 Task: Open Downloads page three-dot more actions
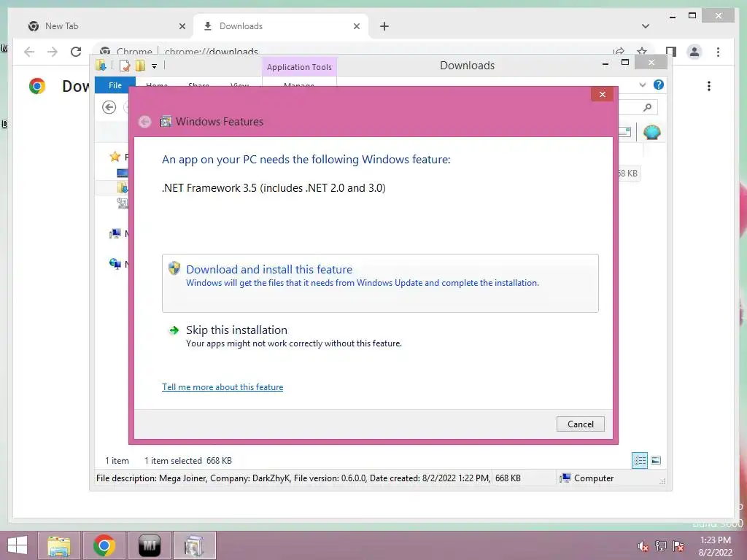click(709, 86)
